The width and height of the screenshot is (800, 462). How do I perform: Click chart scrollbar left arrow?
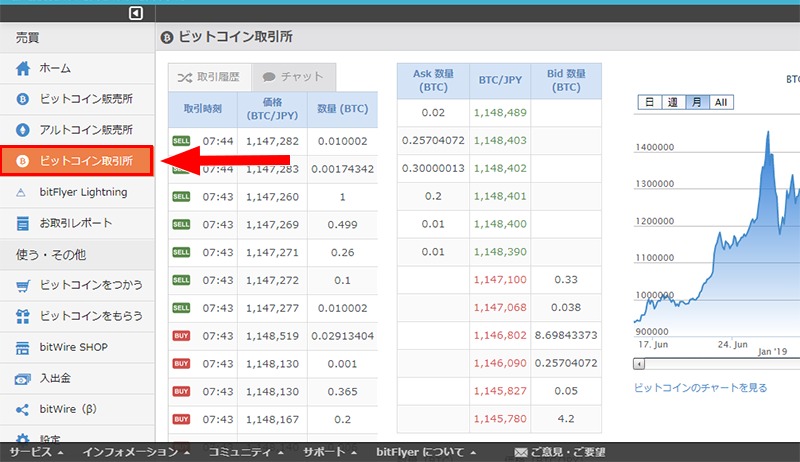tap(639, 364)
